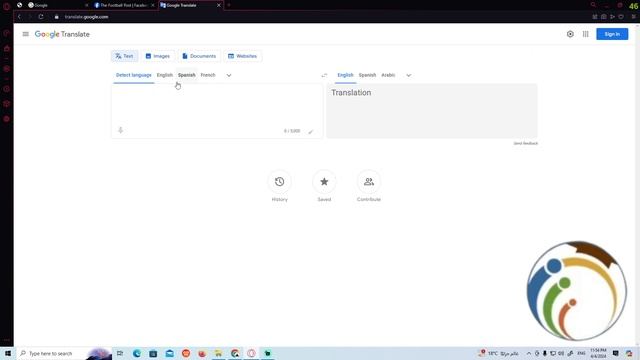Swap source and target languages
Viewport: 640px width, 360px height.
pos(324,75)
